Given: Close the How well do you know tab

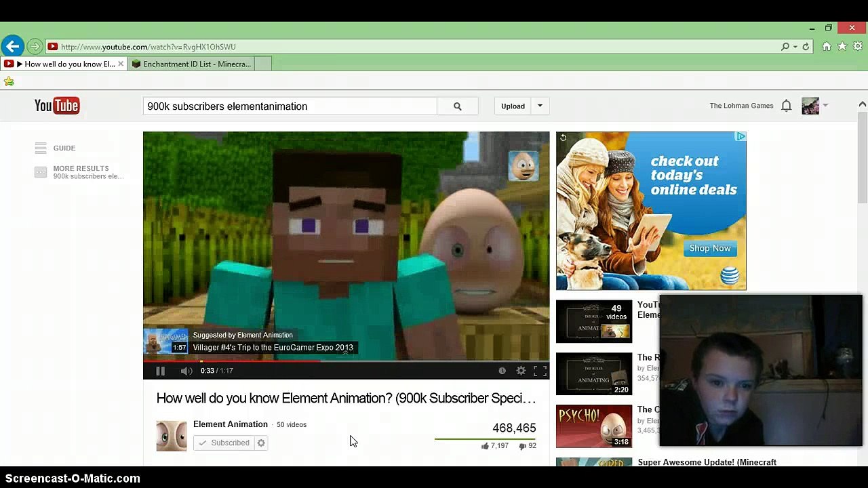Looking at the screenshot, I should pyautogui.click(x=121, y=64).
